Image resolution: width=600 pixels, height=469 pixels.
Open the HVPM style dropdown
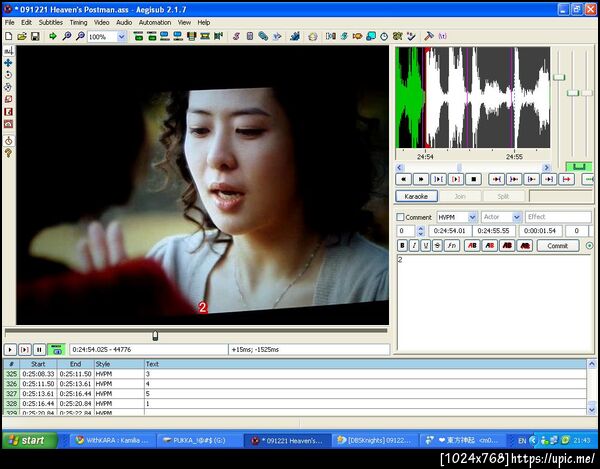[x=473, y=217]
